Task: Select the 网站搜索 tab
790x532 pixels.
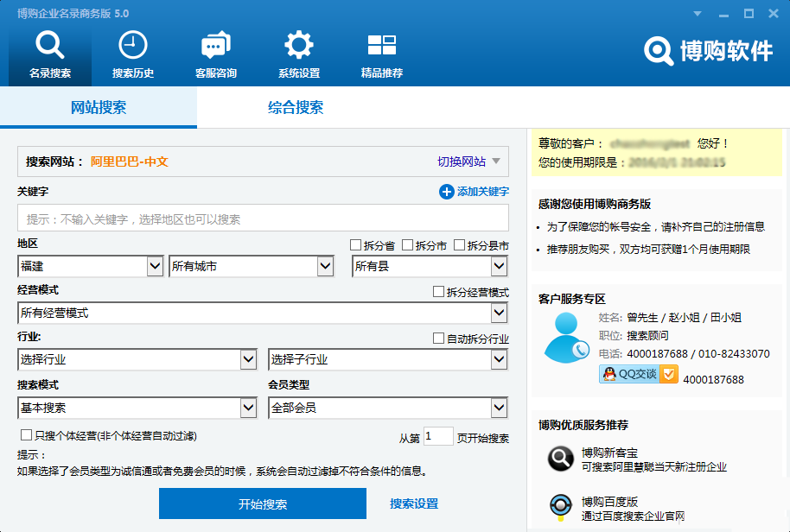Action: click(99, 108)
